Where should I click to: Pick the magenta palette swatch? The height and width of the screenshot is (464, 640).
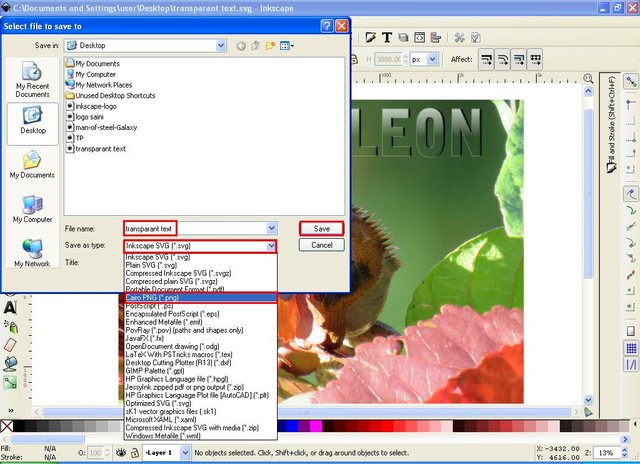click(x=316, y=426)
